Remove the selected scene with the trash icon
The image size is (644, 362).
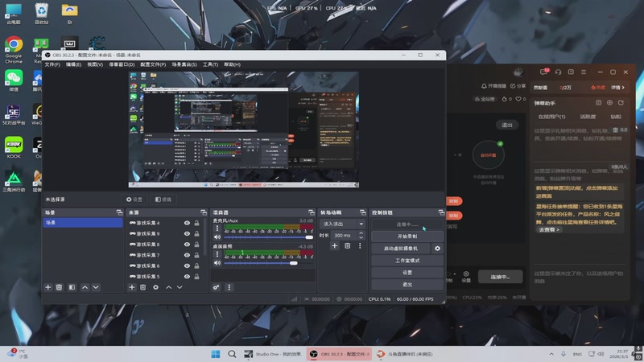coord(59,287)
